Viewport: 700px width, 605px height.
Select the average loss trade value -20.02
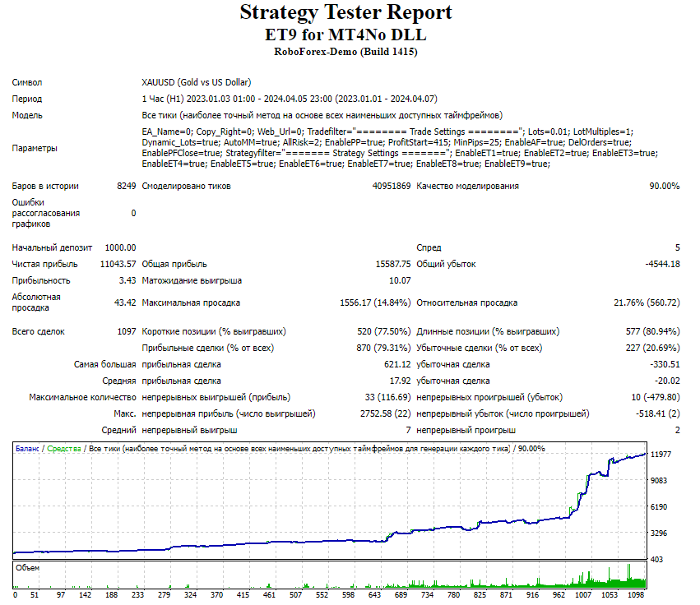667,381
